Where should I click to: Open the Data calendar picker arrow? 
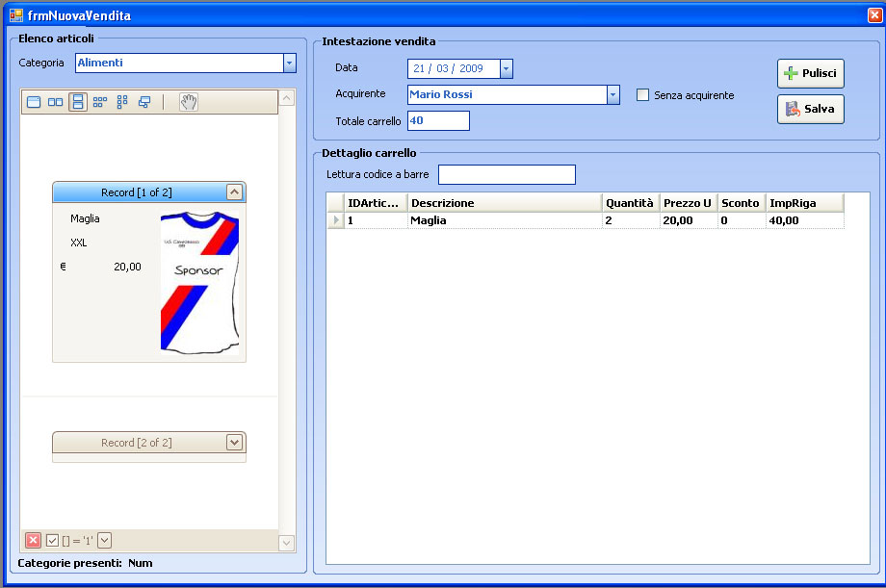pyautogui.click(x=507, y=68)
